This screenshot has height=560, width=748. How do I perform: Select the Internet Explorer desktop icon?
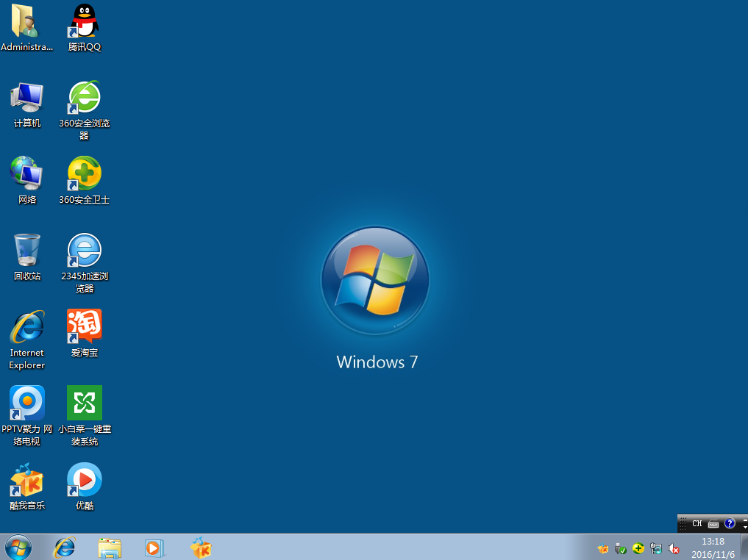click(26, 340)
